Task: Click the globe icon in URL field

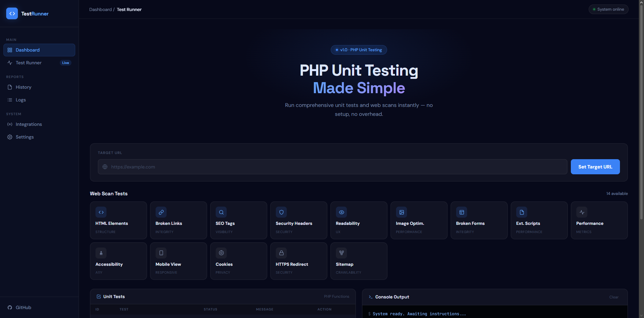Action: coord(105,167)
